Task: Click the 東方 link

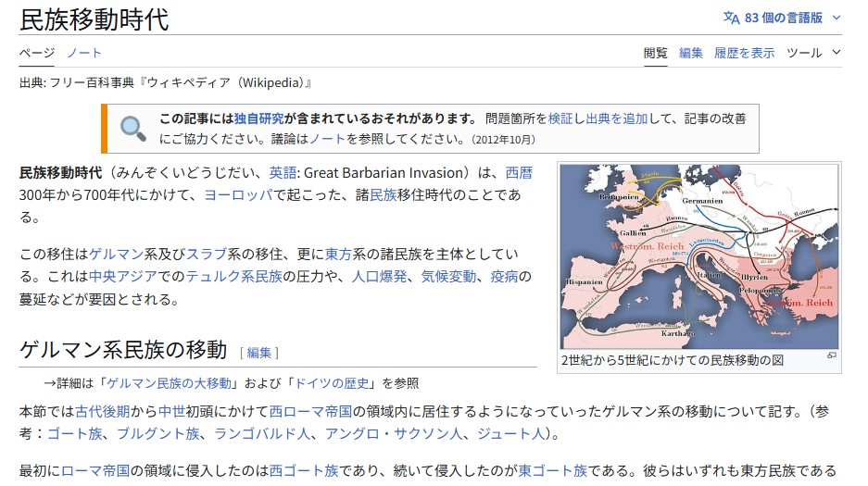Action: [x=338, y=254]
